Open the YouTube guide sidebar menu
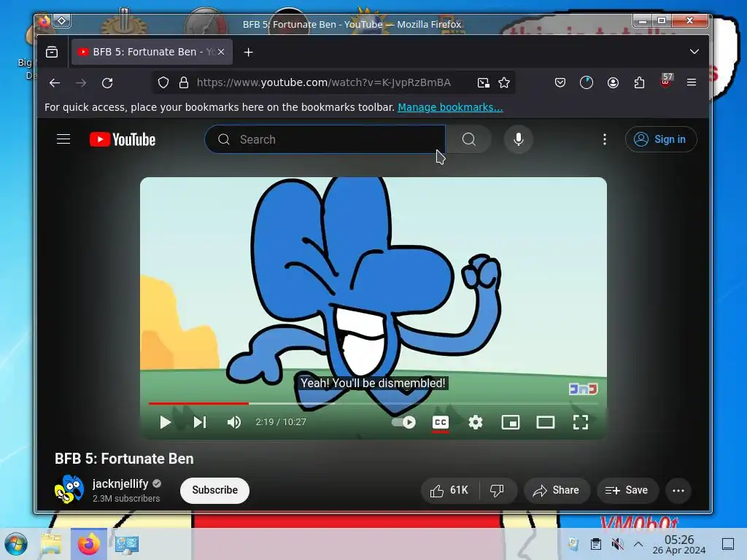This screenshot has height=560, width=747. pos(63,139)
